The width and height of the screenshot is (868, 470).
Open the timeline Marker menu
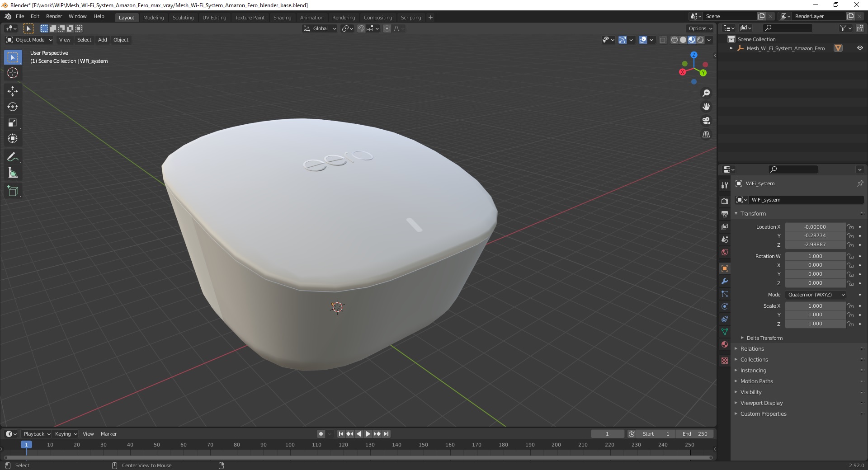pyautogui.click(x=108, y=434)
